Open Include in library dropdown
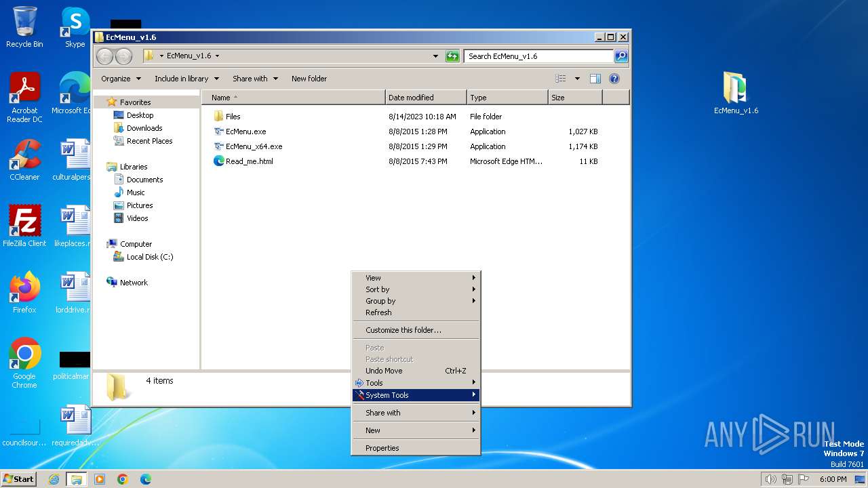868x488 pixels. tap(186, 79)
